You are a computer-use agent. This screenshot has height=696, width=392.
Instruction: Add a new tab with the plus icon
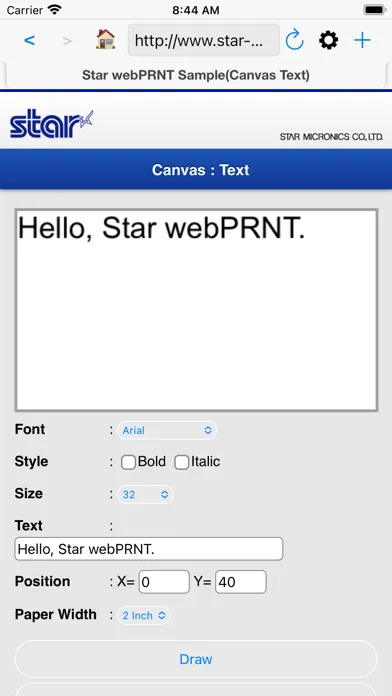click(362, 41)
